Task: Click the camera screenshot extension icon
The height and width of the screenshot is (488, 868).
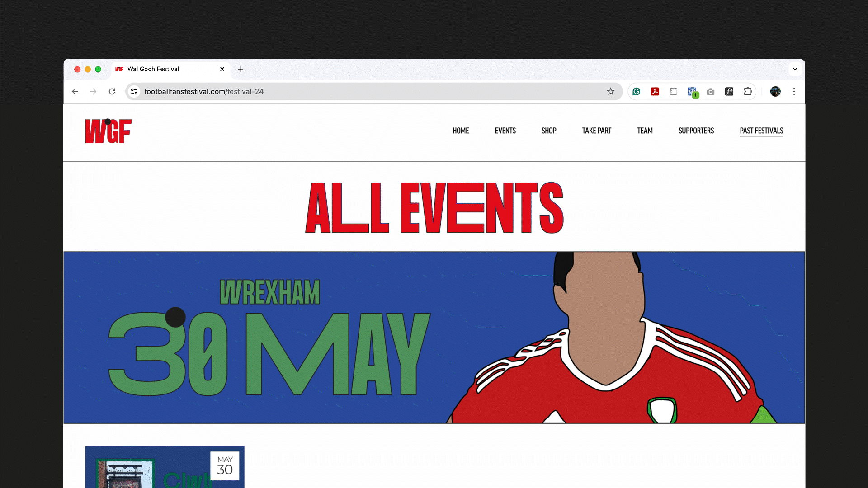Action: pyautogui.click(x=711, y=92)
